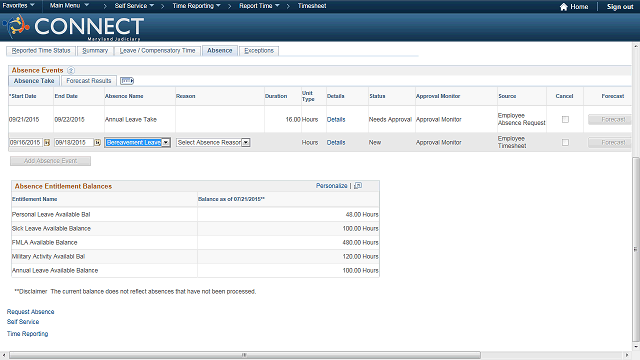Click the Entitlement Name column header
The width and height of the screenshot is (640, 360).
(35, 199)
